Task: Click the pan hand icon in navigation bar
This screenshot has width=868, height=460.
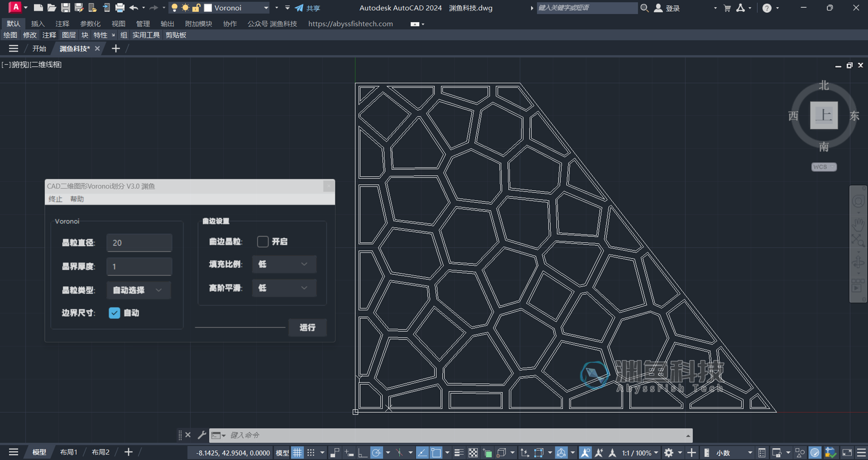Action: tap(858, 224)
